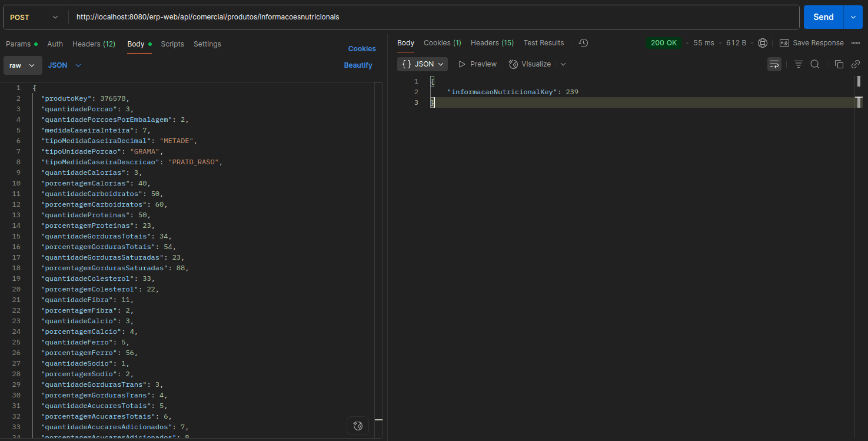Open the request JSON language dropdown
Image resolution: width=868 pixels, height=441 pixels.
point(64,65)
